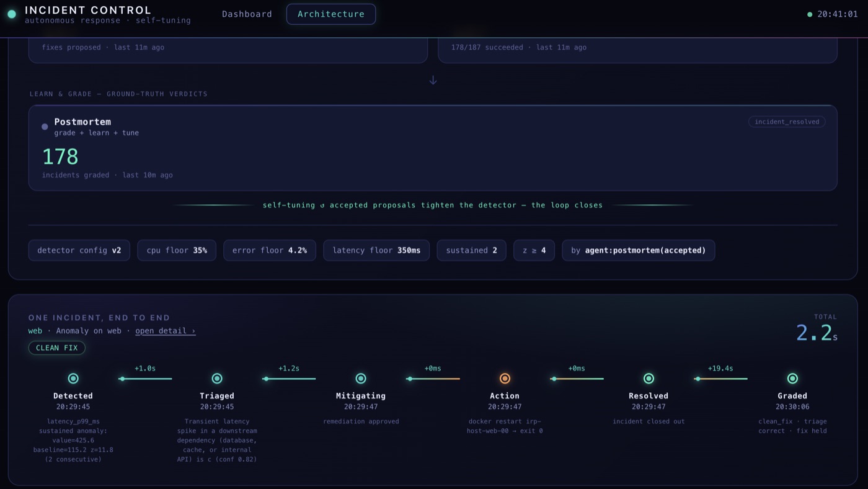The height and width of the screenshot is (489, 868).
Task: Click the 'Transient latency spike' triage description
Action: coord(217,441)
